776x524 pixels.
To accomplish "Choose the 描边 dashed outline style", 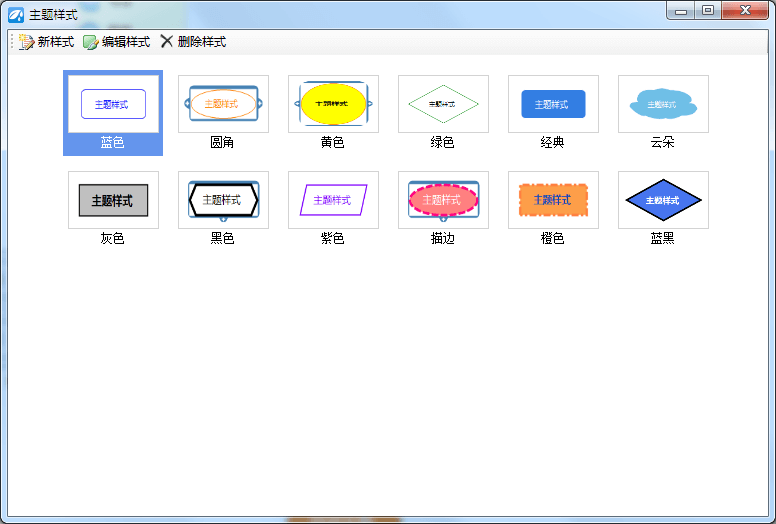I will tap(443, 200).
